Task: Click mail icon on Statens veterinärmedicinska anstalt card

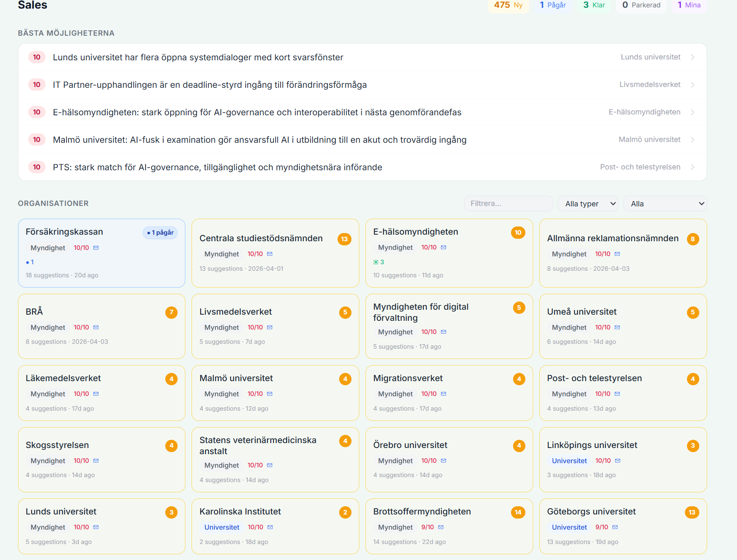Action: click(270, 465)
